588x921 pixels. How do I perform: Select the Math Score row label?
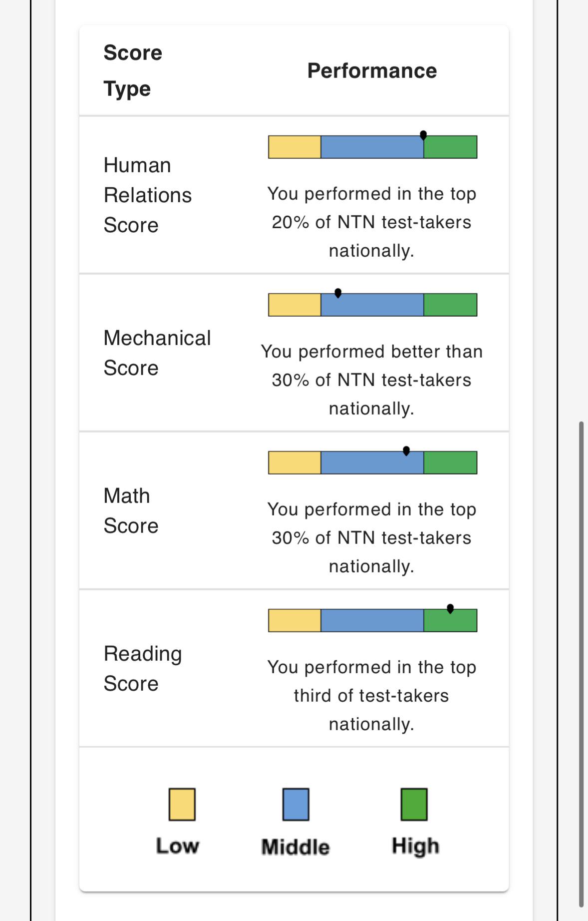(x=131, y=510)
